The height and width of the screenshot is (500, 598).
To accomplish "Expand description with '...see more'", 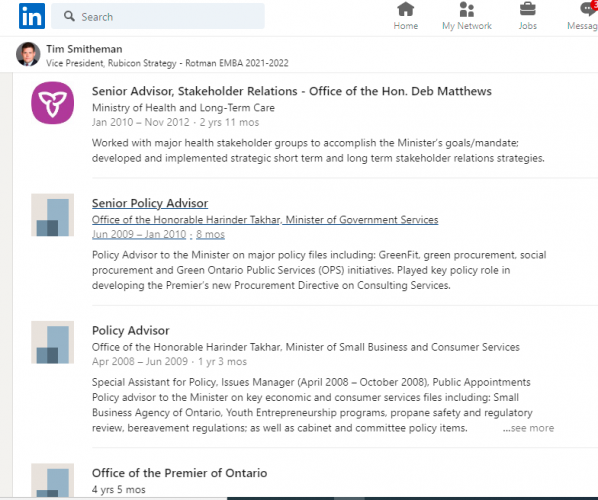I will pos(528,428).
